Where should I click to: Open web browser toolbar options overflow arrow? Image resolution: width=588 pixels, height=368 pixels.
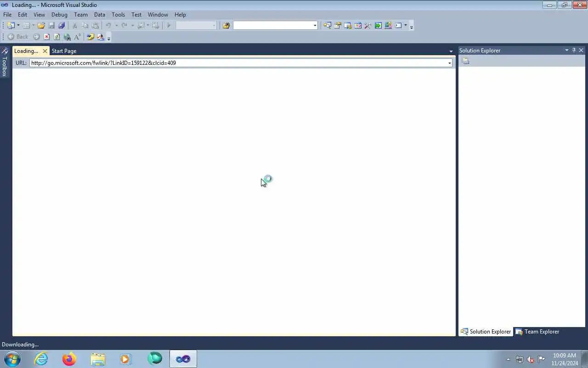(x=108, y=37)
